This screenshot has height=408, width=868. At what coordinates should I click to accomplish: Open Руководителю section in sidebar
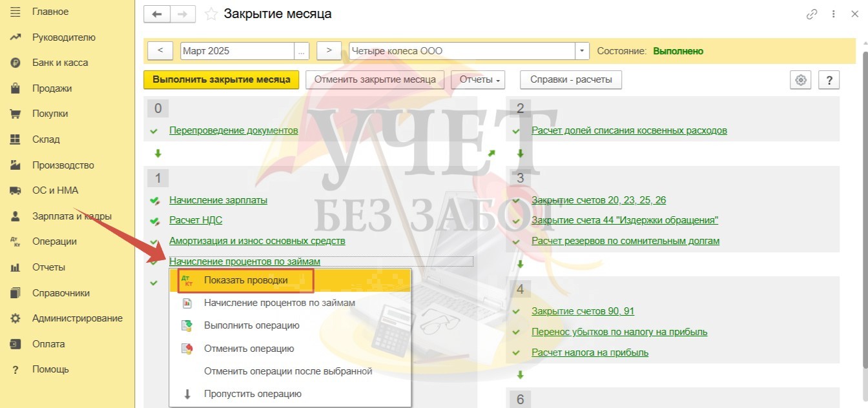(64, 37)
